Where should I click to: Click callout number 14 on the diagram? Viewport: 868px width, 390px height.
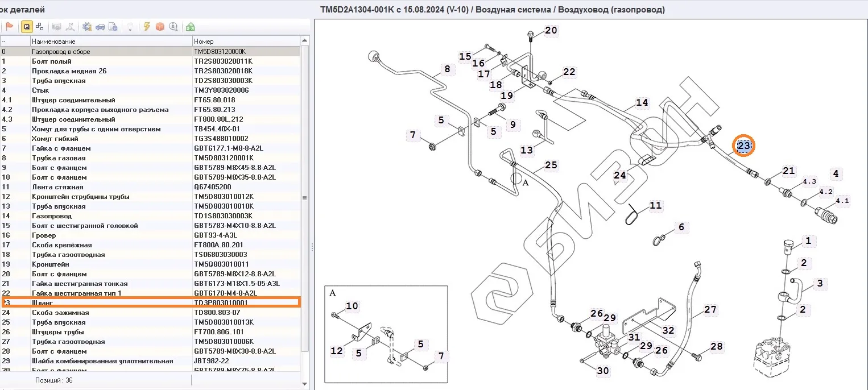642,103
